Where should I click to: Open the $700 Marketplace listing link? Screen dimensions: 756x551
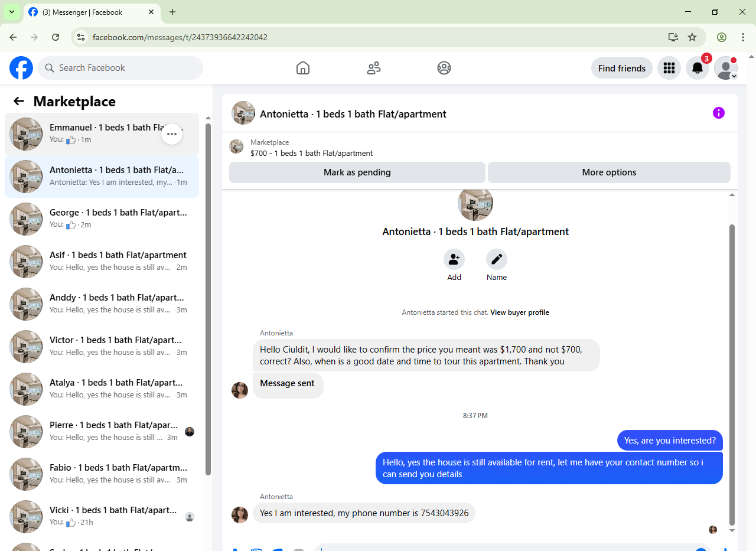(312, 153)
